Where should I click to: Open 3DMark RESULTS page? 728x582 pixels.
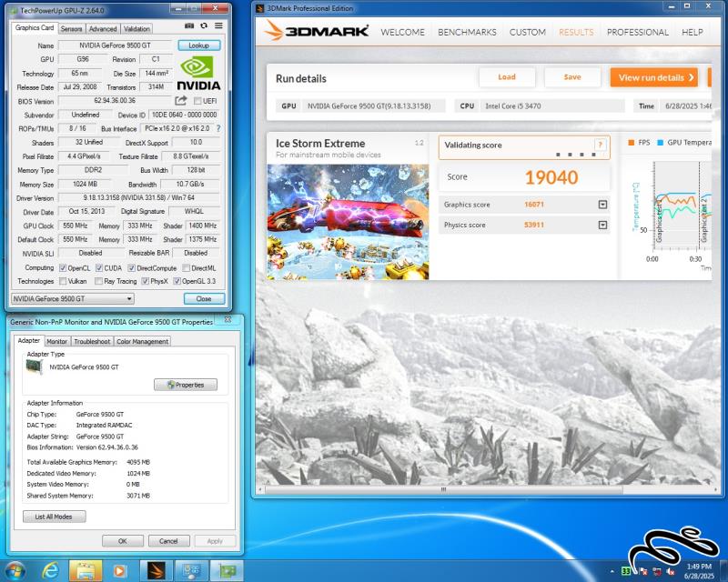(576, 32)
